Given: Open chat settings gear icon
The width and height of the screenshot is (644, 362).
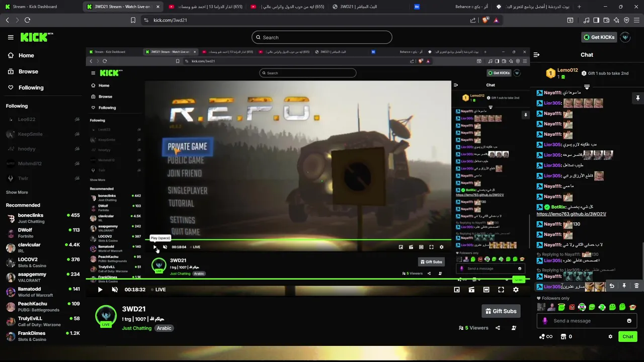Looking at the screenshot, I should point(610,337).
